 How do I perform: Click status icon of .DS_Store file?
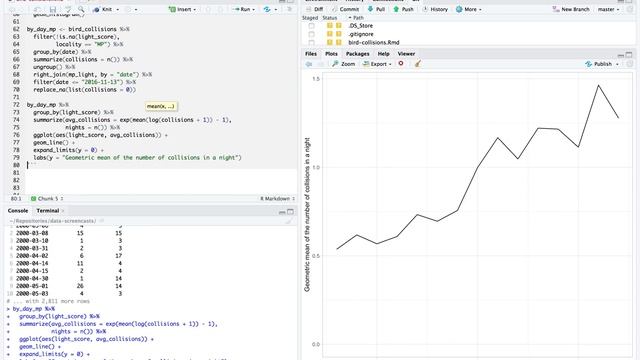[334, 26]
